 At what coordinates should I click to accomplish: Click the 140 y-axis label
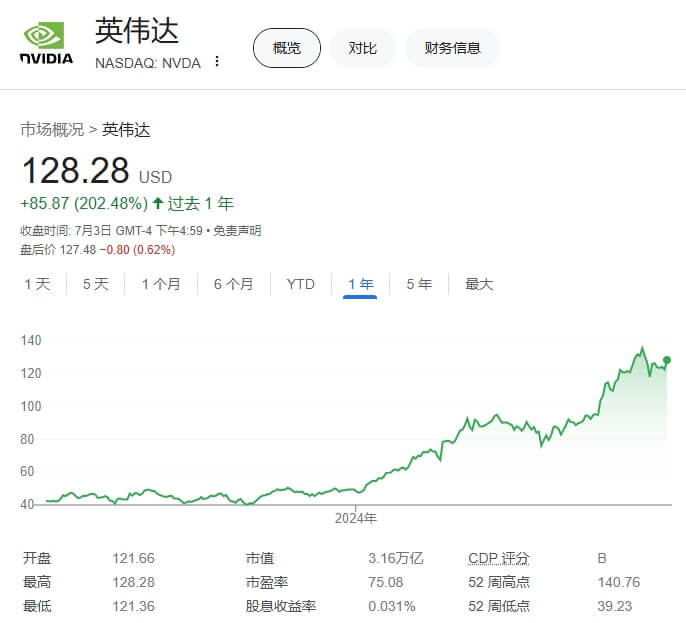(31, 340)
